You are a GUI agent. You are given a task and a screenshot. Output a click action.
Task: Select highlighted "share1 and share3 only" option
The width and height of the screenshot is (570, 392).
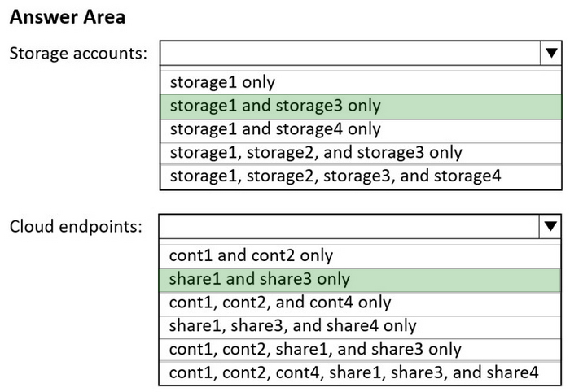pos(360,280)
